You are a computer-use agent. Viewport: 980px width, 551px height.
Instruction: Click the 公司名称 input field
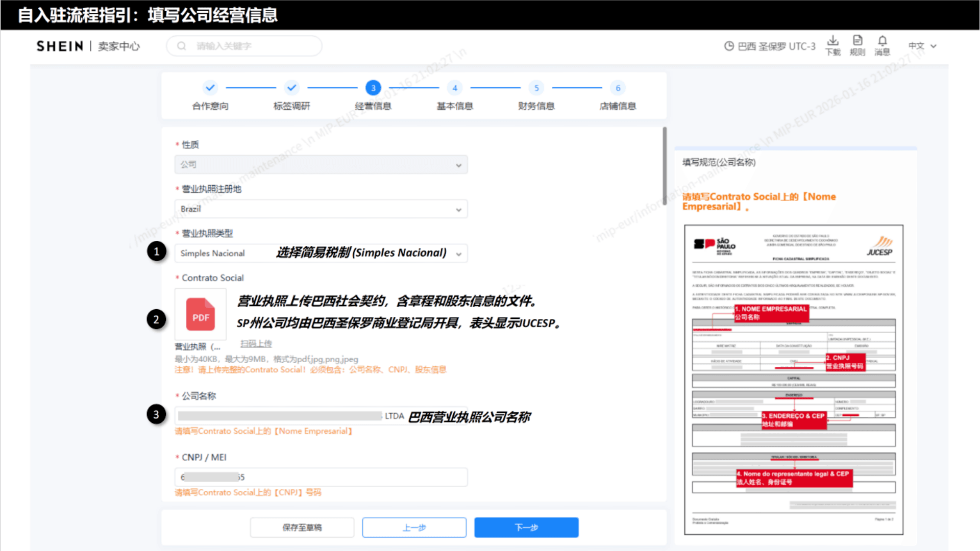pyautogui.click(x=321, y=416)
